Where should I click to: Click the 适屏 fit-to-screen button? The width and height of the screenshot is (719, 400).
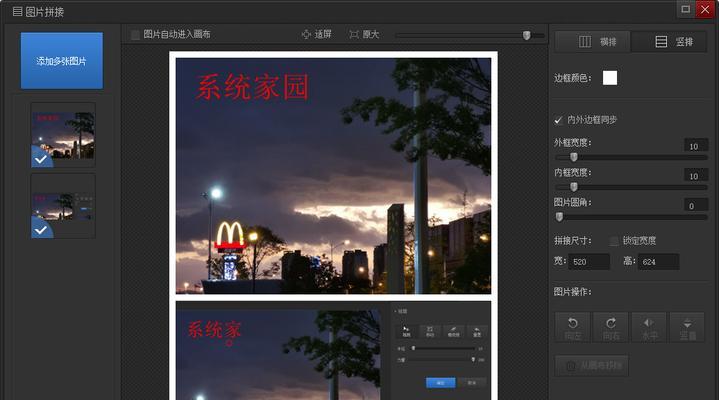point(316,34)
